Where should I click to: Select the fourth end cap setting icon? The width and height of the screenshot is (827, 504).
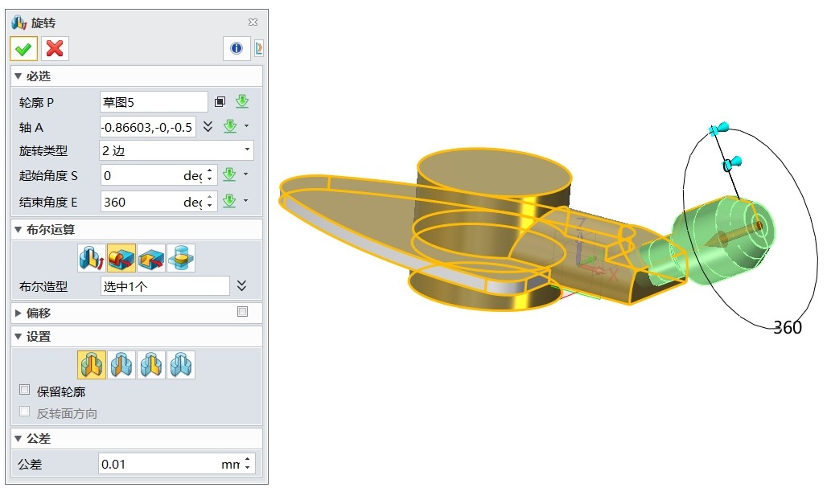(x=181, y=365)
